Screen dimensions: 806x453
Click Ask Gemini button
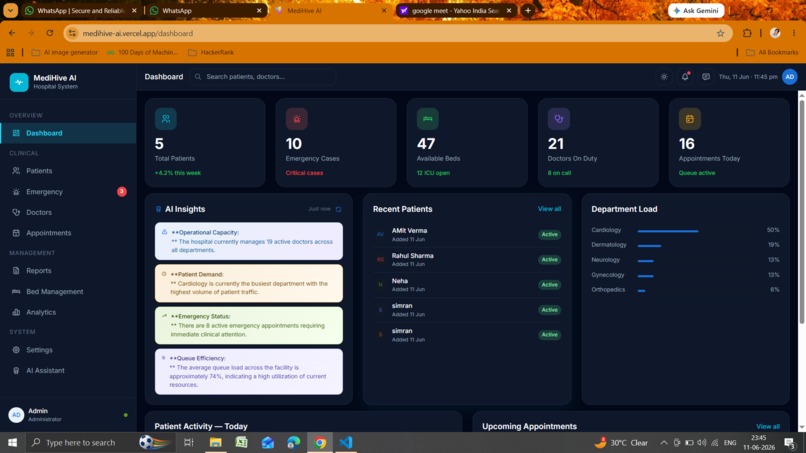pos(696,10)
